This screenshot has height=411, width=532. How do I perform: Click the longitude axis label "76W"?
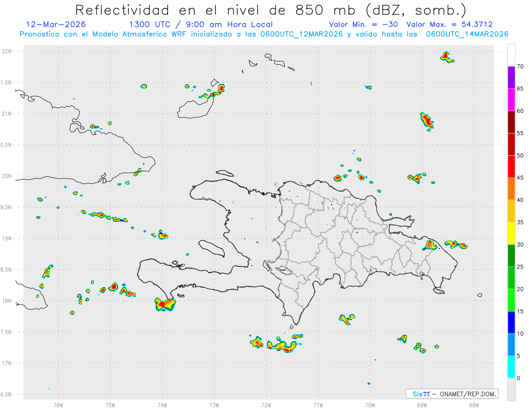click(x=58, y=405)
